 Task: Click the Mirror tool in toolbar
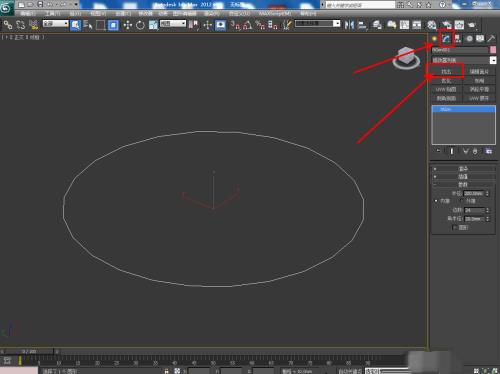[x=349, y=25]
